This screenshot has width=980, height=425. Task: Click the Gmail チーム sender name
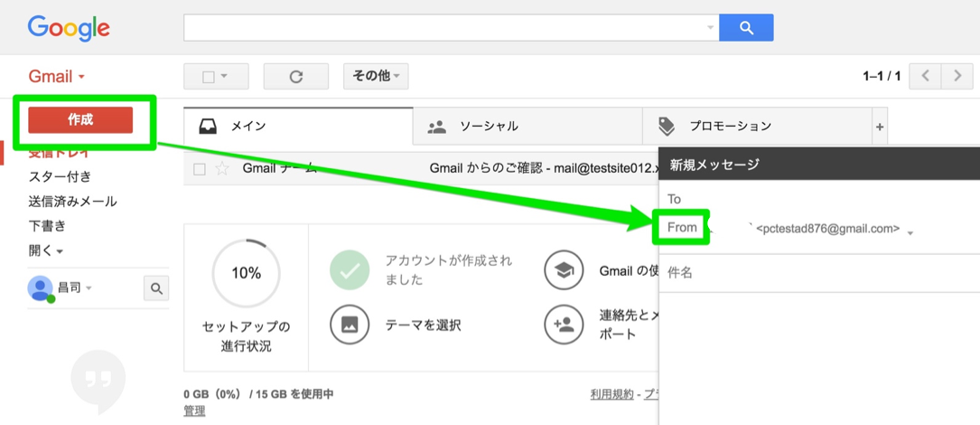280,168
